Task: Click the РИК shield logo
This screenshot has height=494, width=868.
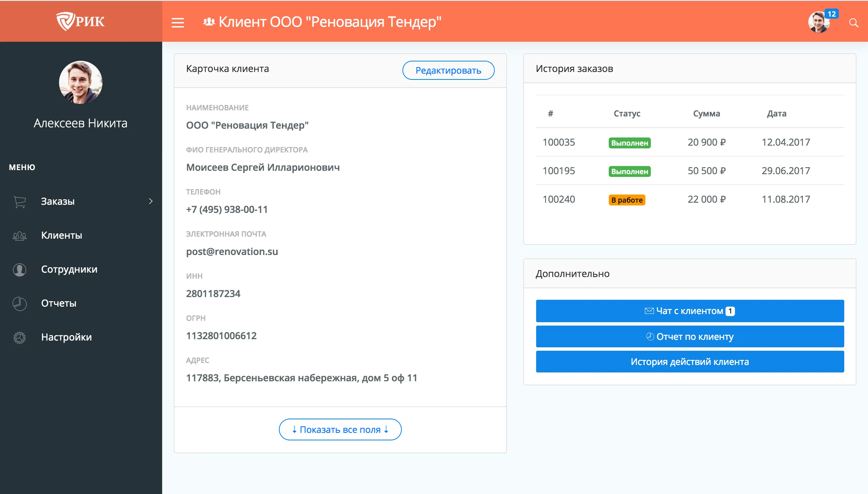Action: coord(80,21)
